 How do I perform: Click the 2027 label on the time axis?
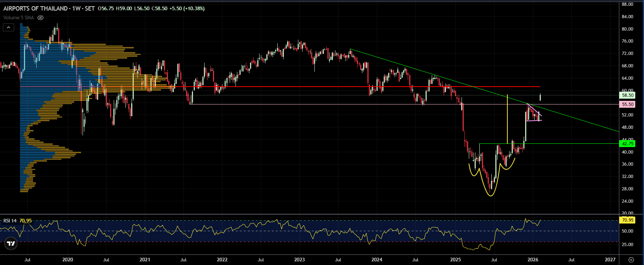[610, 260]
